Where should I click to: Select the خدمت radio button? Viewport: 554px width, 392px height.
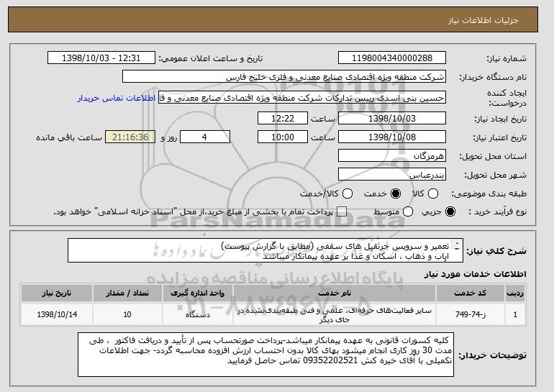[396, 193]
